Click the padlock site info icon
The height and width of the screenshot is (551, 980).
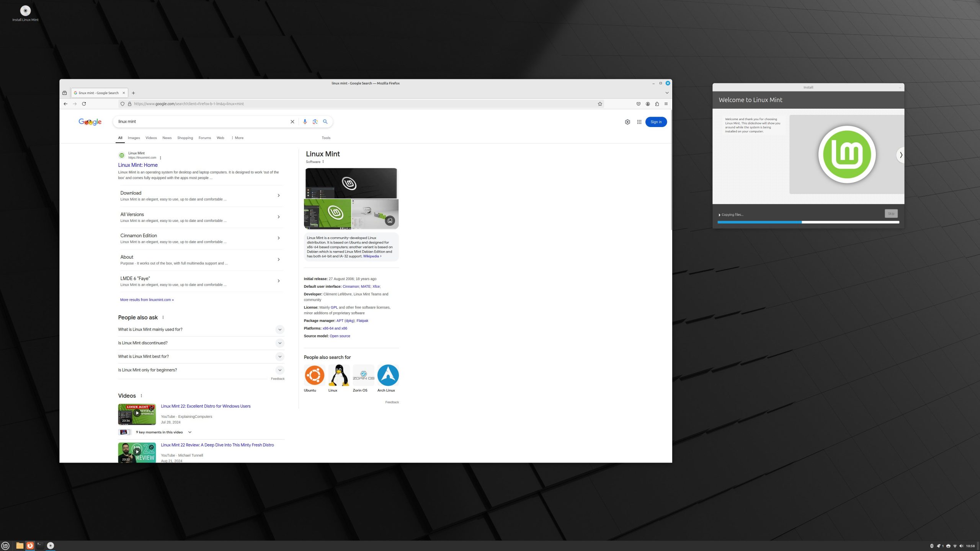coord(129,104)
